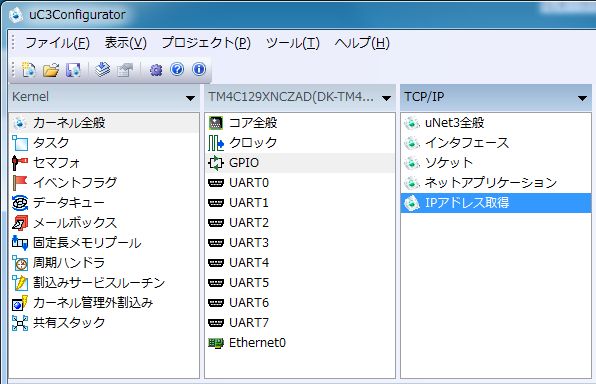Select the UART6 entry
Viewport: 596px width, 384px height.
(300, 303)
